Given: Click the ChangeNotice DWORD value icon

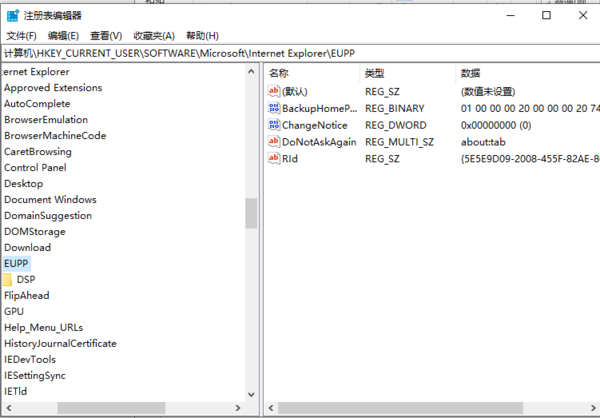Looking at the screenshot, I should [x=274, y=125].
